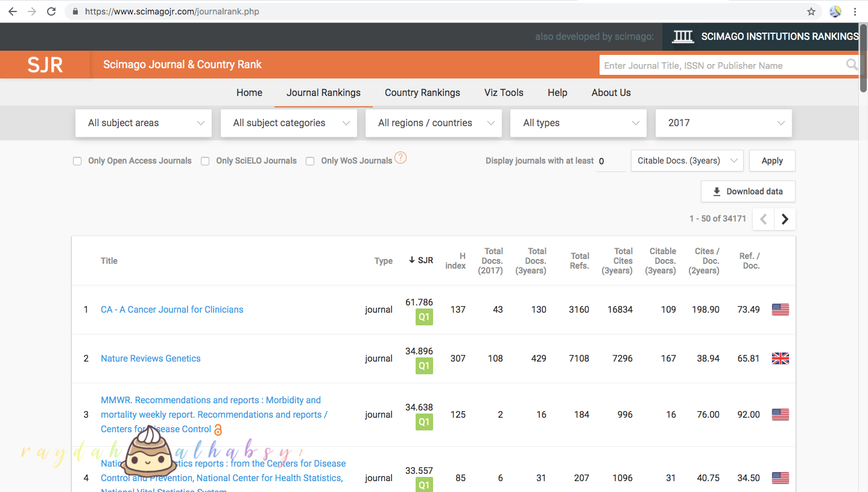Open the Help menu item

pyautogui.click(x=557, y=93)
